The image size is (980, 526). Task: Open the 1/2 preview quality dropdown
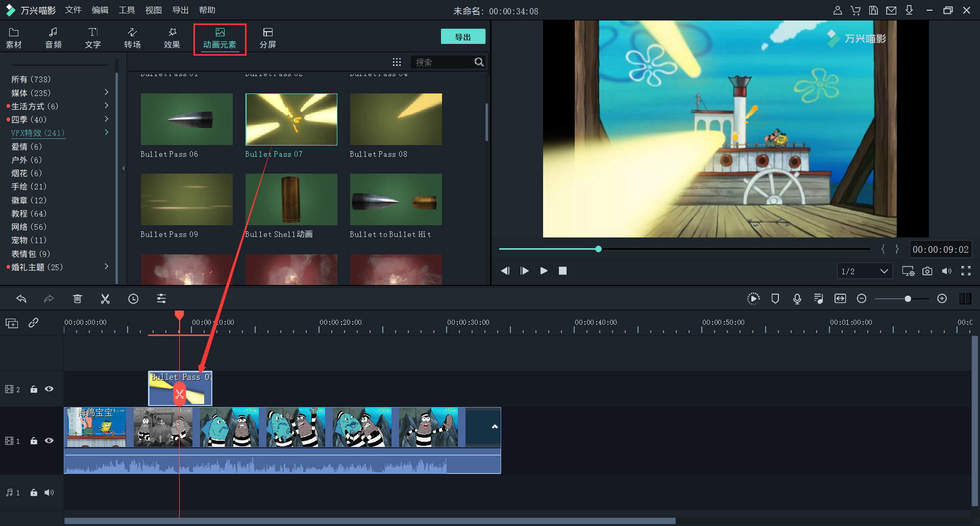pyautogui.click(x=865, y=271)
